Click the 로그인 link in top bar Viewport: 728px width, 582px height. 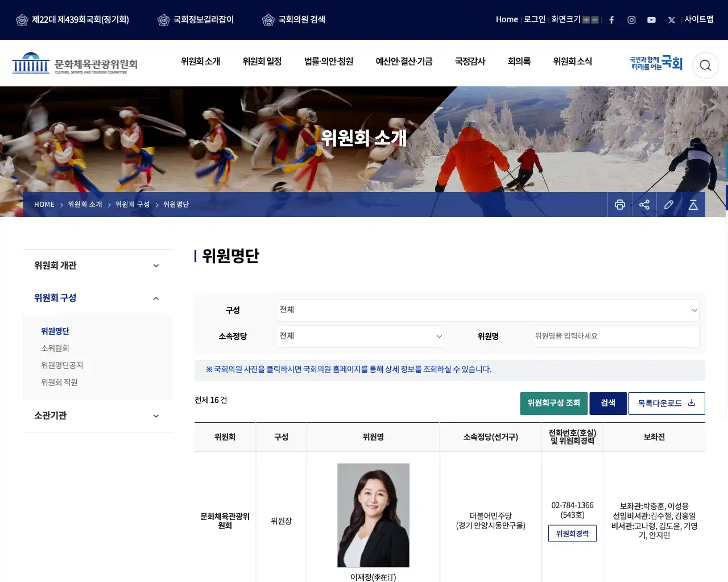pos(535,19)
